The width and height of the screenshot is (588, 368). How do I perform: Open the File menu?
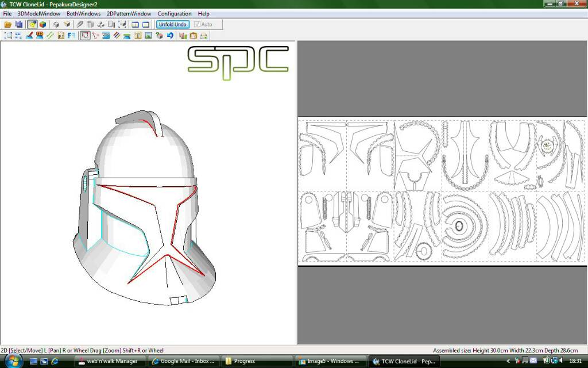(7, 14)
